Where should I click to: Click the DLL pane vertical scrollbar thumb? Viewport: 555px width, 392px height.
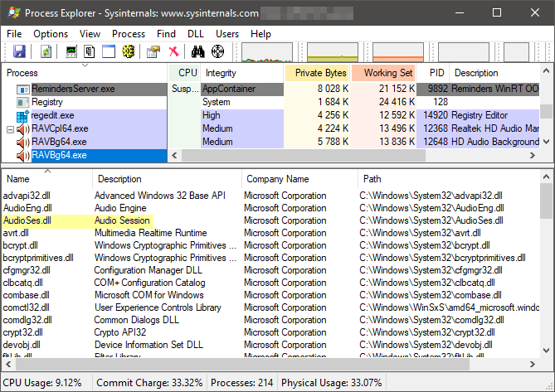(546, 201)
